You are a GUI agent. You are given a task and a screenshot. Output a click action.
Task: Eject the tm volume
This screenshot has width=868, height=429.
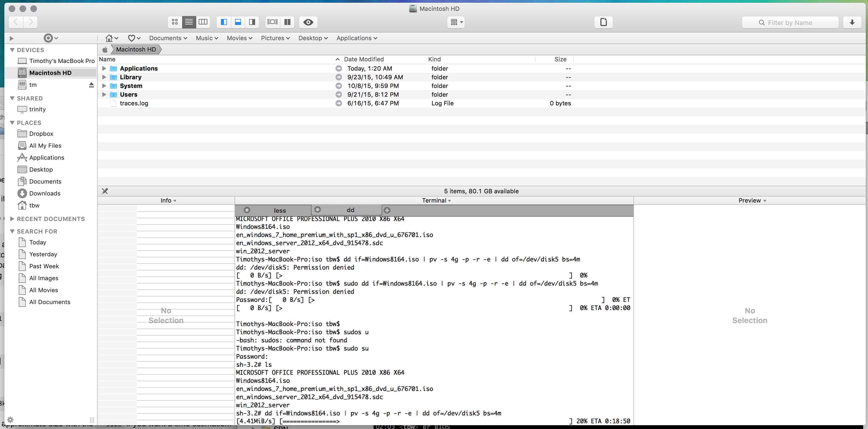(x=91, y=85)
